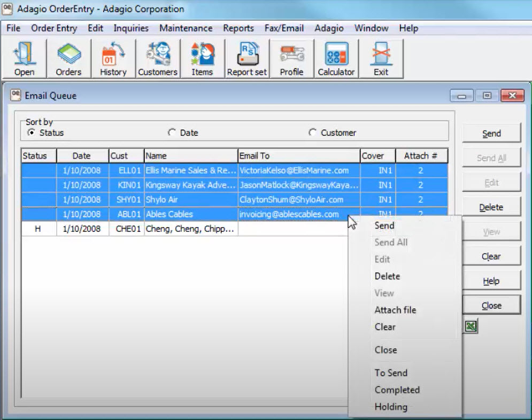Open the Reports menu
The height and width of the screenshot is (420, 532).
click(x=238, y=28)
